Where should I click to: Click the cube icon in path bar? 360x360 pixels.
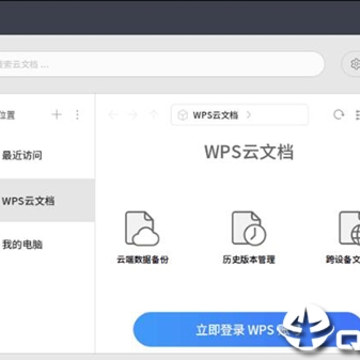click(182, 115)
